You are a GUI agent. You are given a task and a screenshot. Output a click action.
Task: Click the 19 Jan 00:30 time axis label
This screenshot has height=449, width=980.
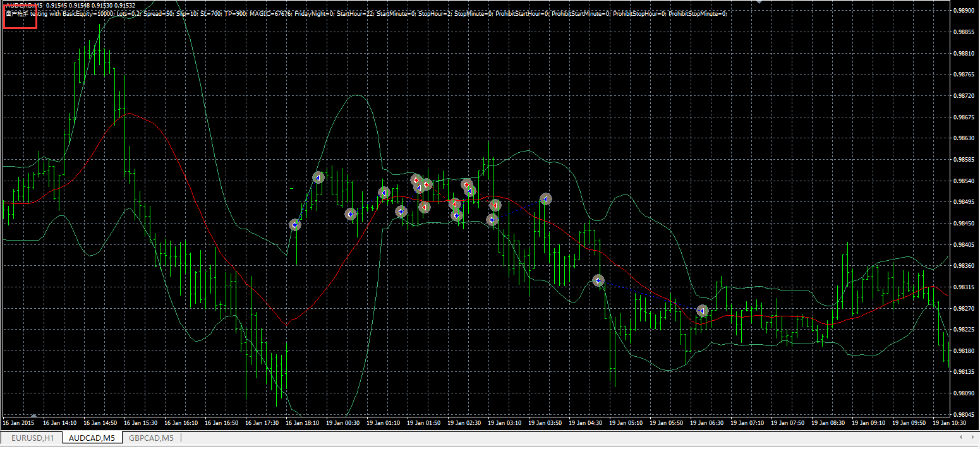343,422
